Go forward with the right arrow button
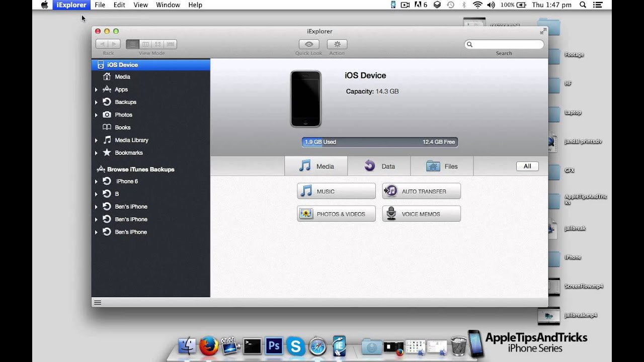The width and height of the screenshot is (644, 362). pyautogui.click(x=114, y=44)
